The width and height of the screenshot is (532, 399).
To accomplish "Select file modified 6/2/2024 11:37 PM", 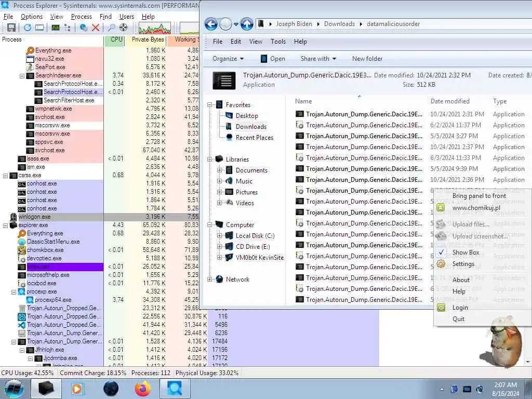I will [x=409, y=125].
